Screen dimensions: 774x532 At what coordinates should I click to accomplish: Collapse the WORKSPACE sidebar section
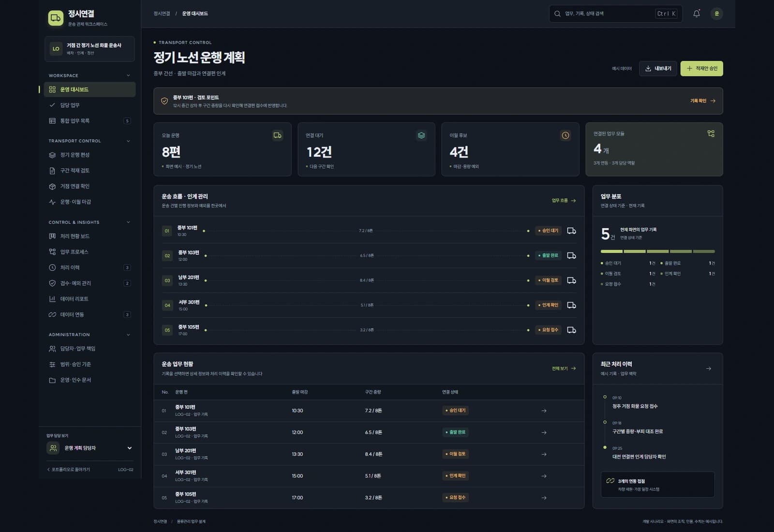coord(128,75)
